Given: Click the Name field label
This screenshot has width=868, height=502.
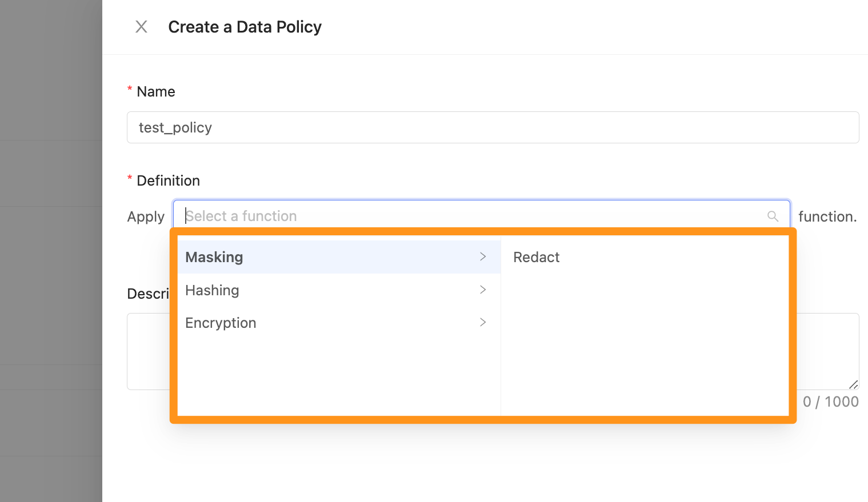Looking at the screenshot, I should (x=156, y=91).
